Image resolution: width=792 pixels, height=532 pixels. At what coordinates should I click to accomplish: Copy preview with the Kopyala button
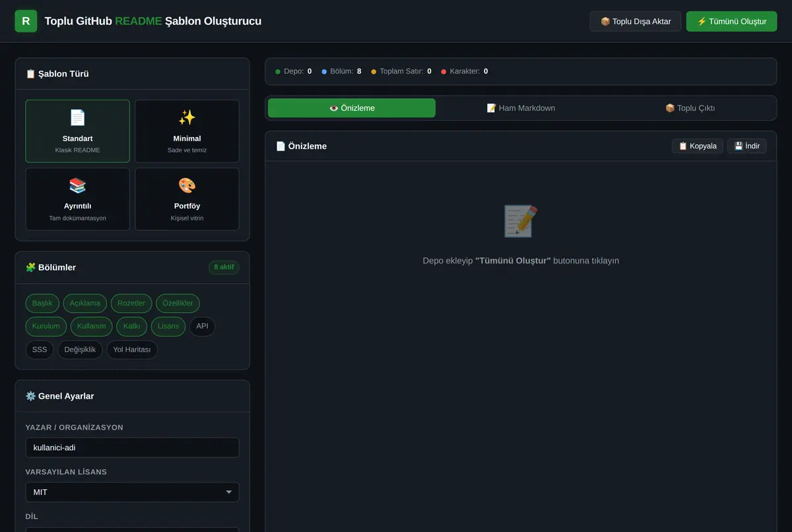[698, 146]
